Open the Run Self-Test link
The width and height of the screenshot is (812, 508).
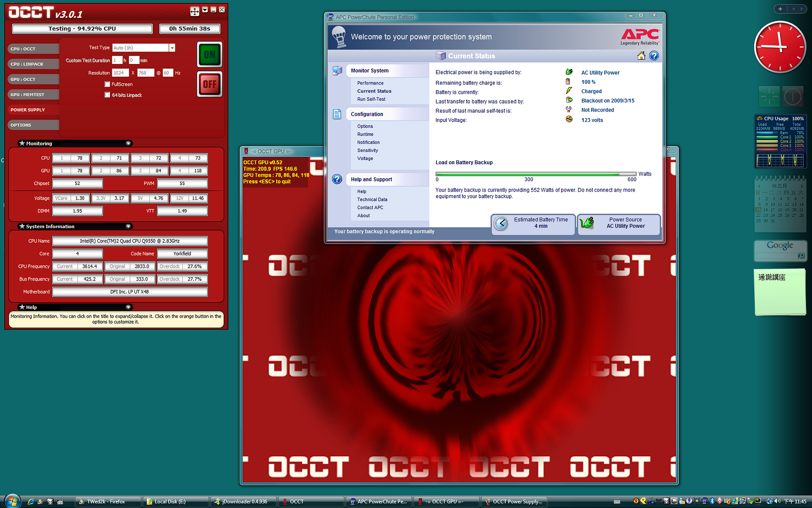371,99
